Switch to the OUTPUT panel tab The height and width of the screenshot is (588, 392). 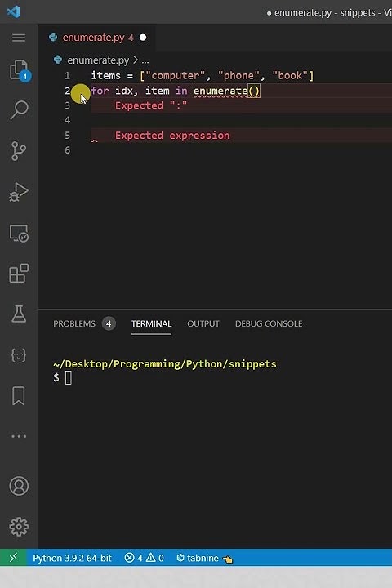[x=203, y=323]
